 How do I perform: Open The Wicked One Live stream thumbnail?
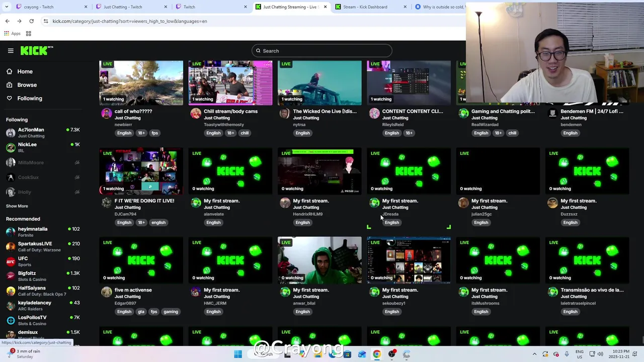pyautogui.click(x=319, y=83)
